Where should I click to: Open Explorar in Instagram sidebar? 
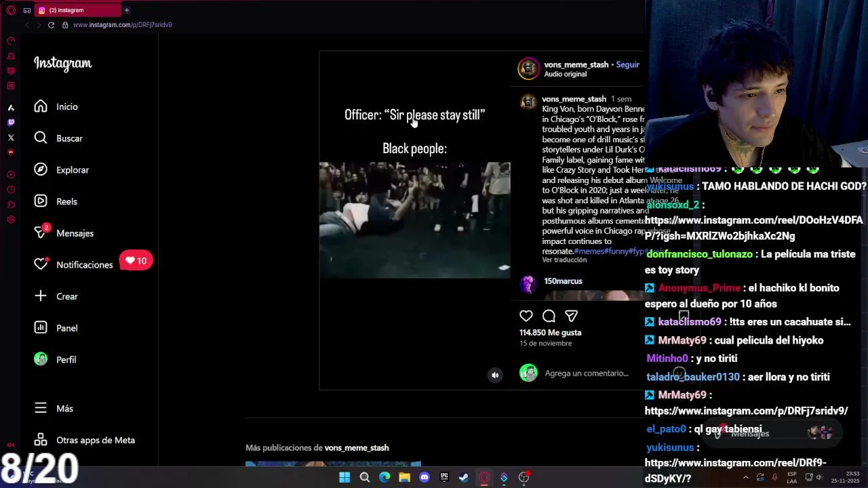pos(61,170)
